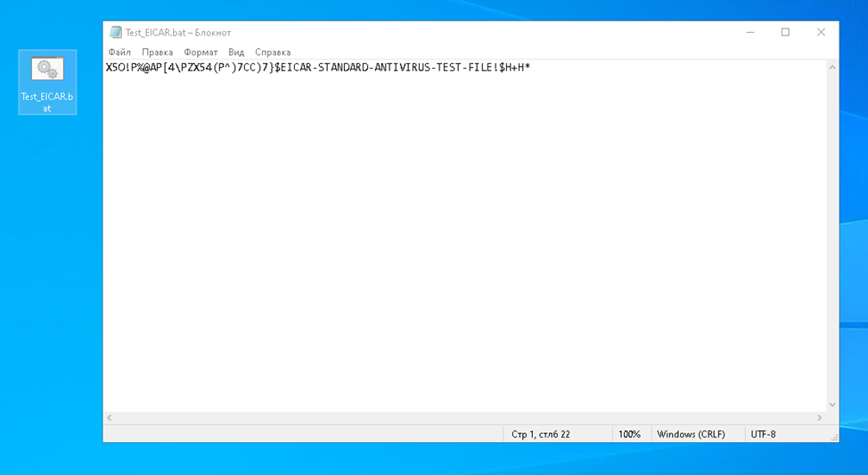Maximize the Notepad window
Image resolution: width=868 pixels, height=475 pixels.
tap(785, 32)
